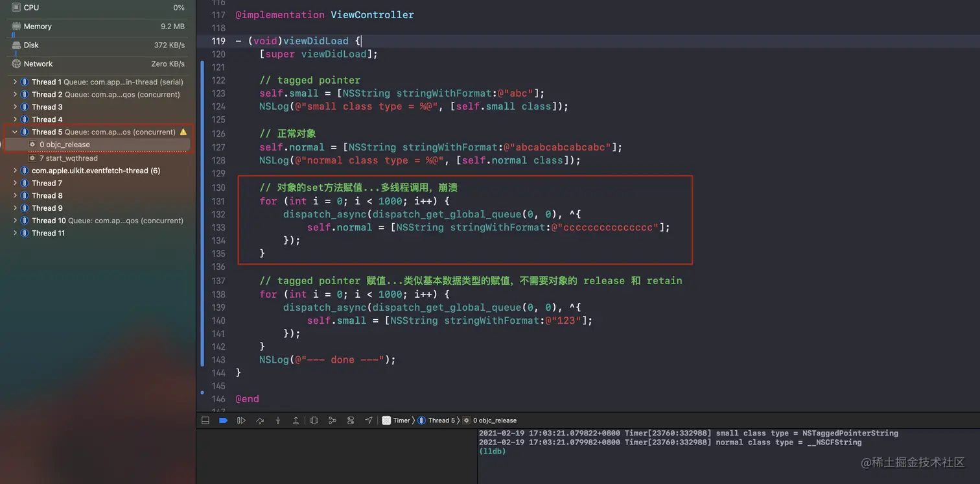Select the Thread 11 row

[98, 233]
